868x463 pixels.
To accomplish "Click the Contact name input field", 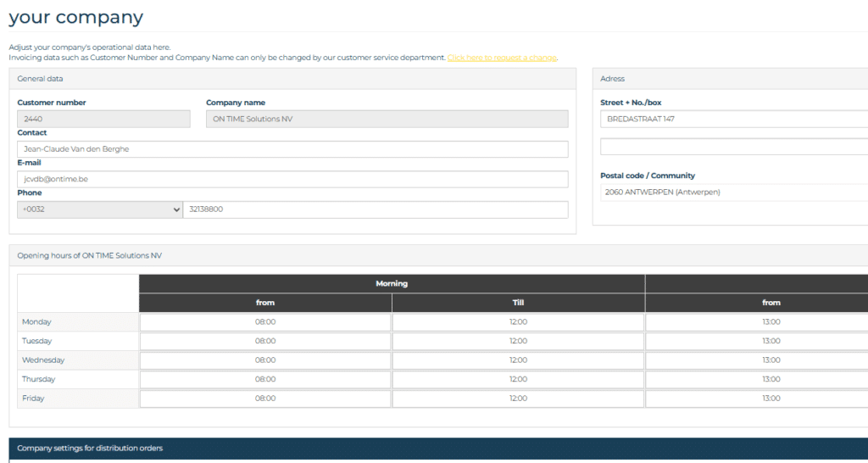I will pos(292,149).
